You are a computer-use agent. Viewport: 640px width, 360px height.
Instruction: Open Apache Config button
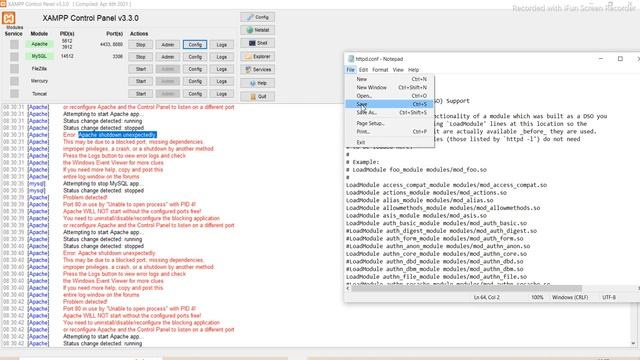point(195,44)
